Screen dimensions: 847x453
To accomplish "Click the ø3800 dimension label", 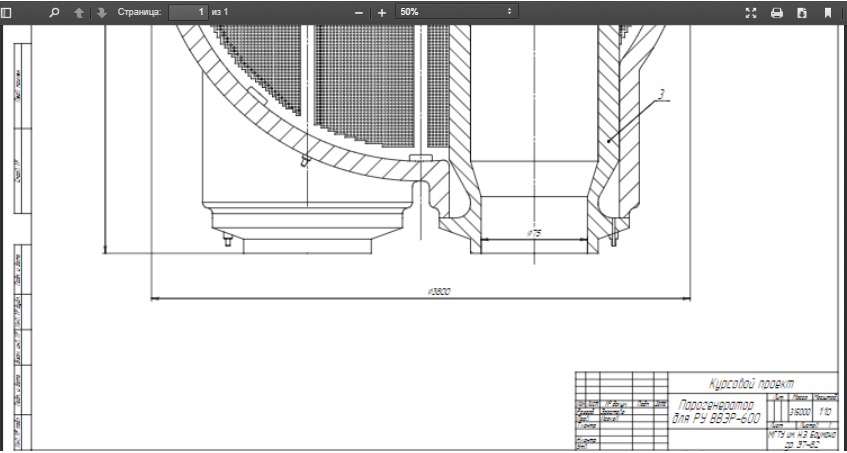I will click(438, 291).
